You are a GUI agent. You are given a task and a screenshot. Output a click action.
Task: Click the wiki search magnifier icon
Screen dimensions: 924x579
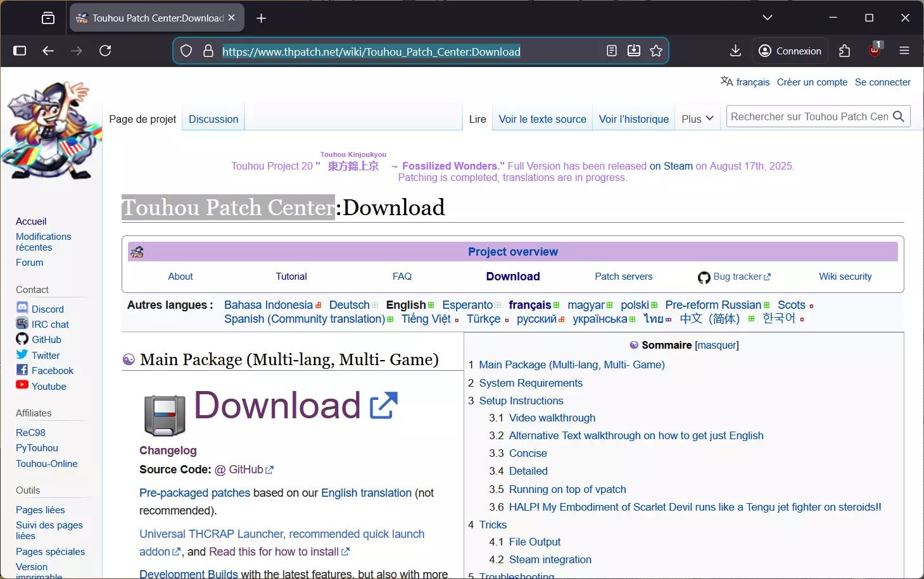[x=899, y=116]
